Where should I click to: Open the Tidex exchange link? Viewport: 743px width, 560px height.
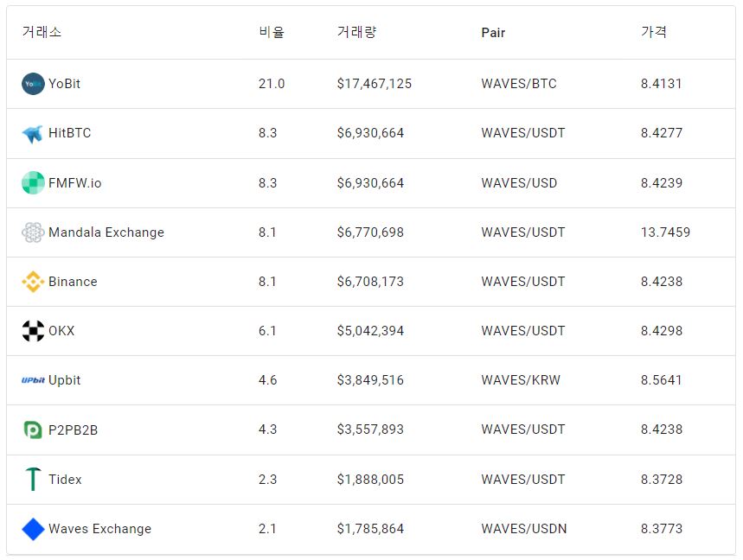65,480
